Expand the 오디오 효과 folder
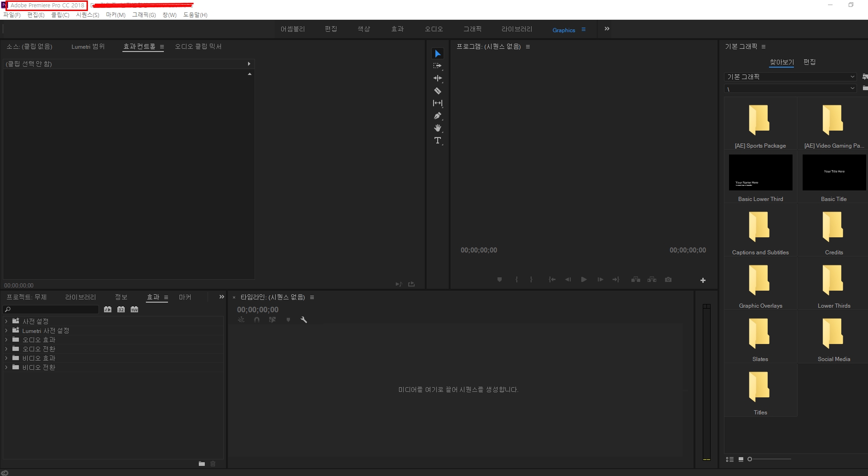 click(6, 339)
